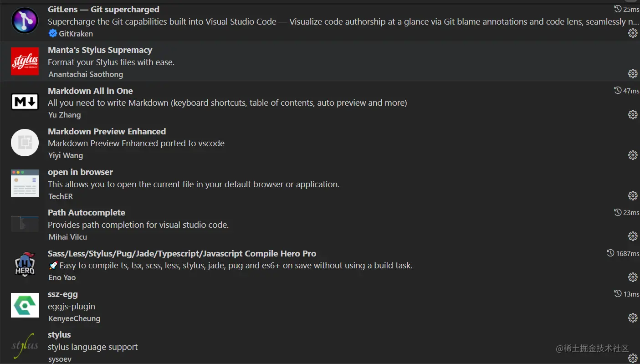Image resolution: width=640 pixels, height=364 pixels.
Task: Select the Markdown Preview Enhanced extension title
Action: click(107, 131)
